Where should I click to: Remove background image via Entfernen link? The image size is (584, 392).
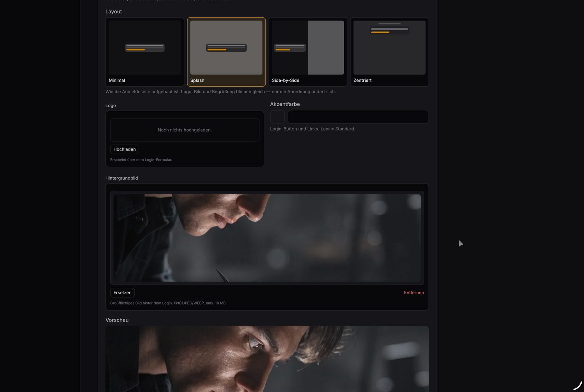pos(414,292)
